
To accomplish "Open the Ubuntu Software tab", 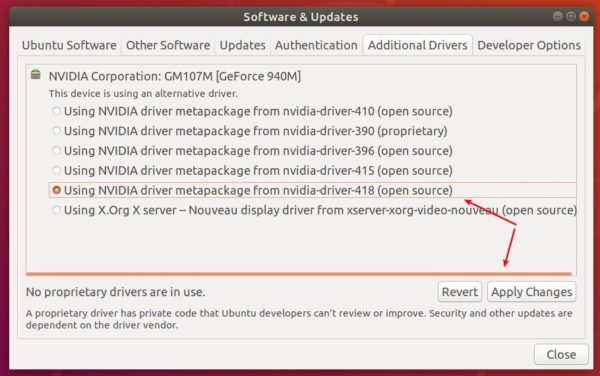I will [69, 45].
